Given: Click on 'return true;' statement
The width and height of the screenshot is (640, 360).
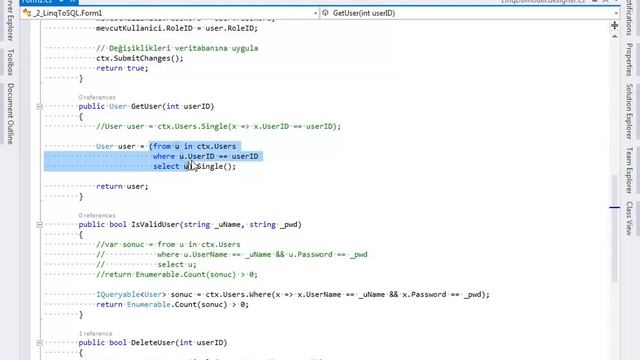Looking at the screenshot, I should pos(122,68).
